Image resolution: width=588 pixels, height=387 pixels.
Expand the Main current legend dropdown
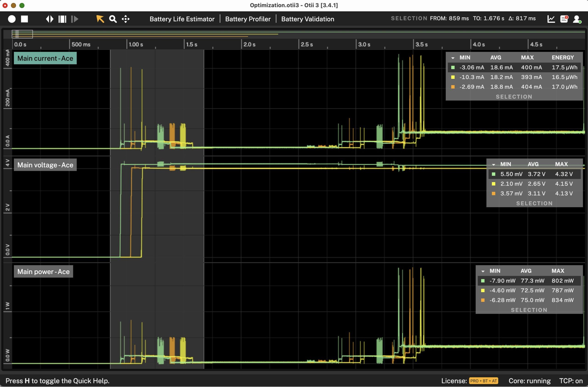click(452, 57)
